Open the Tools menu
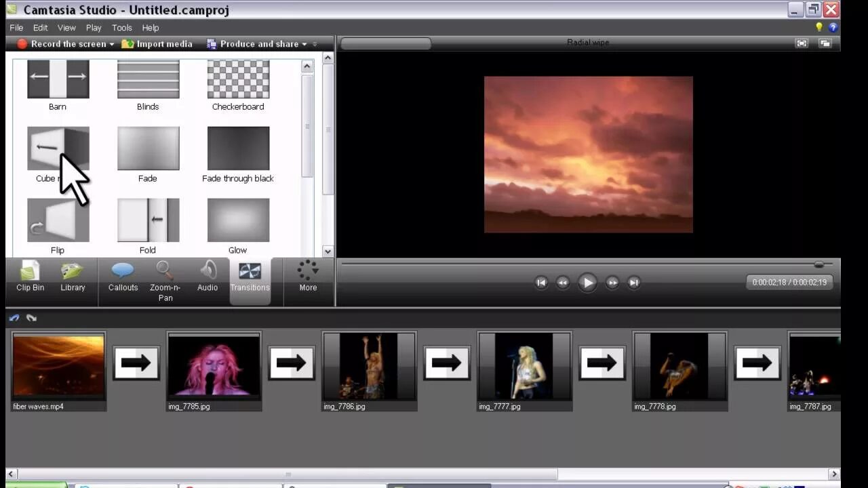868x488 pixels. [122, 28]
